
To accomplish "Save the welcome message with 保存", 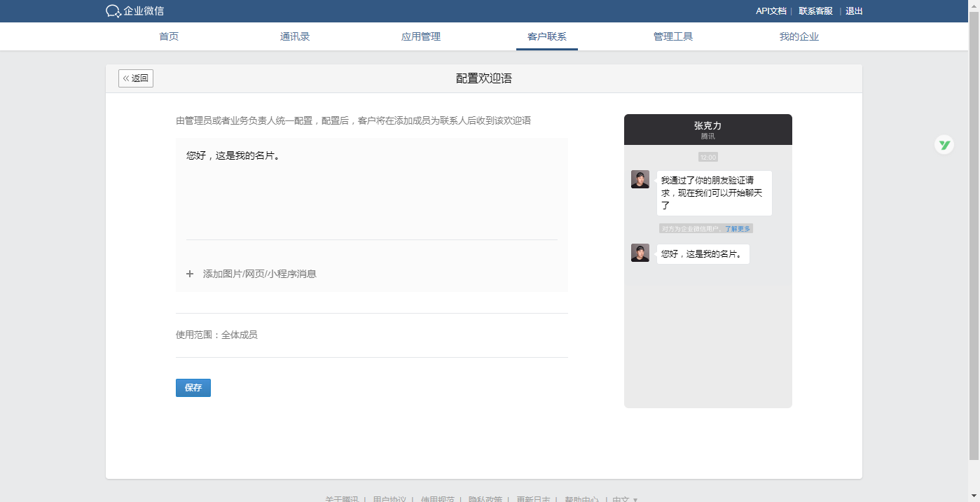I will (x=193, y=388).
